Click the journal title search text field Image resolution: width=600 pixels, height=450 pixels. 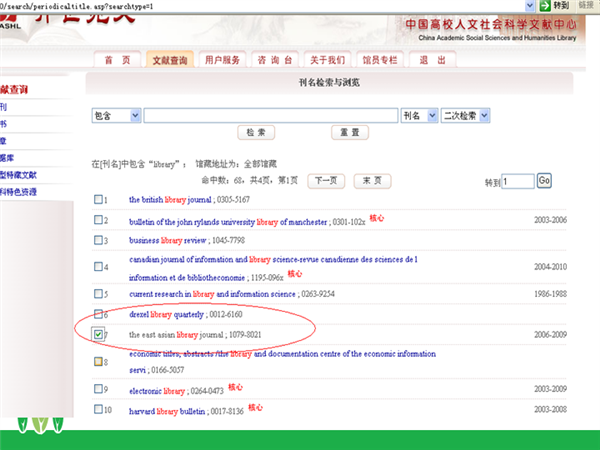coord(271,116)
